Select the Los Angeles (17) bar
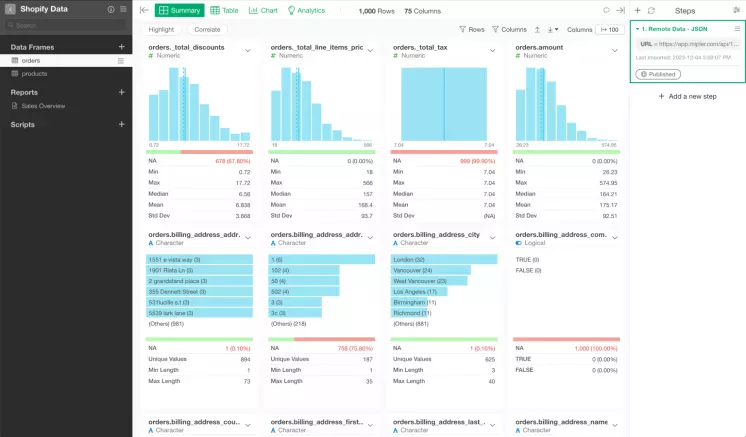The height and width of the screenshot is (437, 746). pyautogui.click(x=419, y=291)
